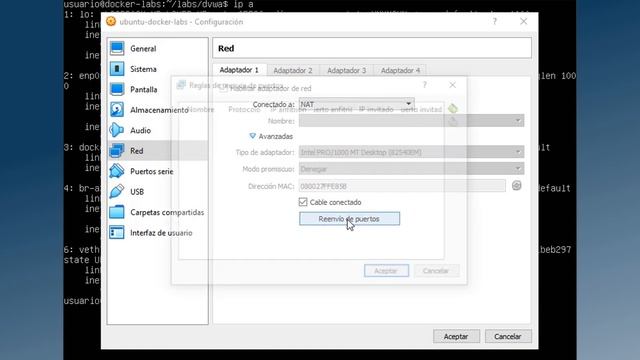Screen dimensions: 640x360
Task: Add a new port forwarding rule
Action: [x=453, y=109]
